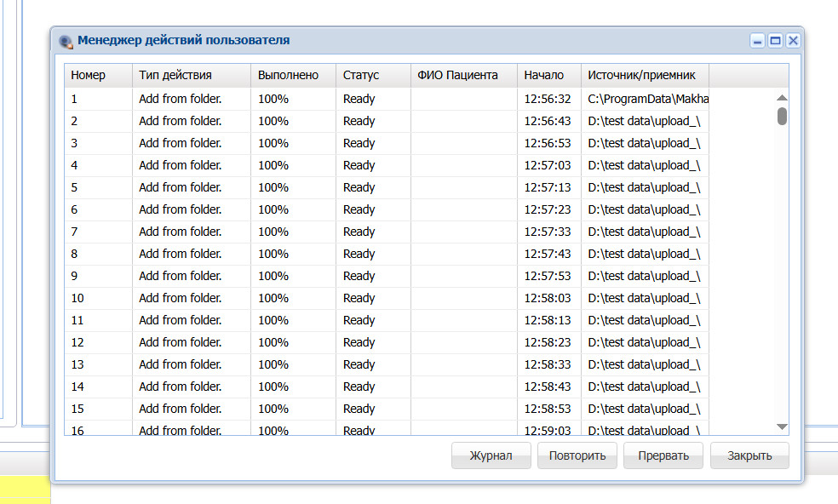Sort by the Номер column header

coord(98,76)
